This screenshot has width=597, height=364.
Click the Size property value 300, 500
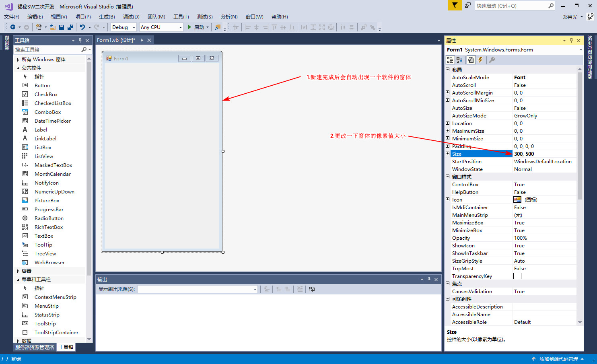[524, 154]
